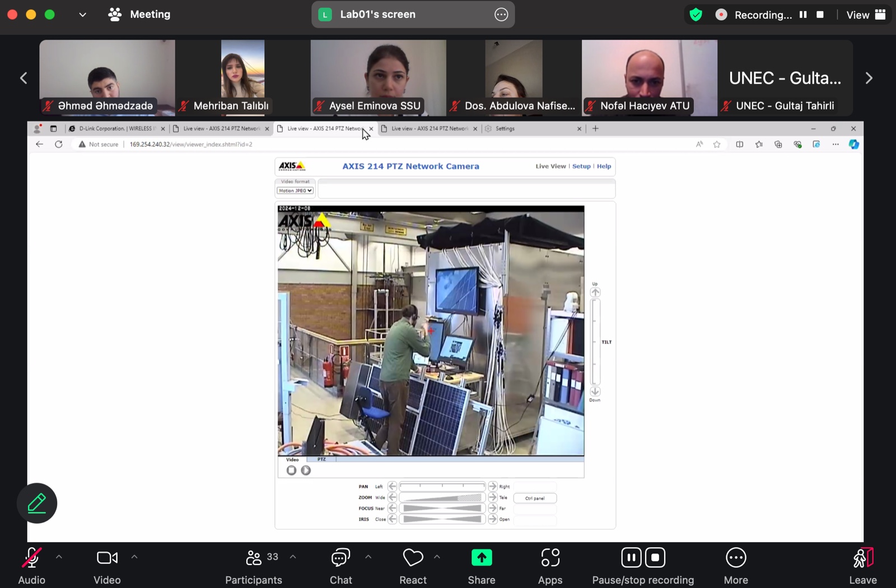Viewport: 896px width, 588px height.
Task: Open the View layout options
Action: point(866,15)
